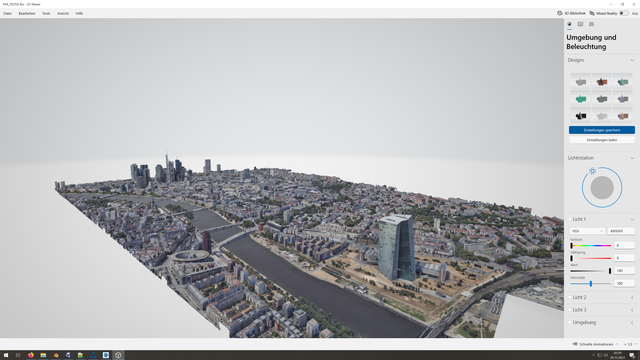Toggle the Licht 3 checkbox
This screenshot has height=360, width=640.
(x=570, y=310)
